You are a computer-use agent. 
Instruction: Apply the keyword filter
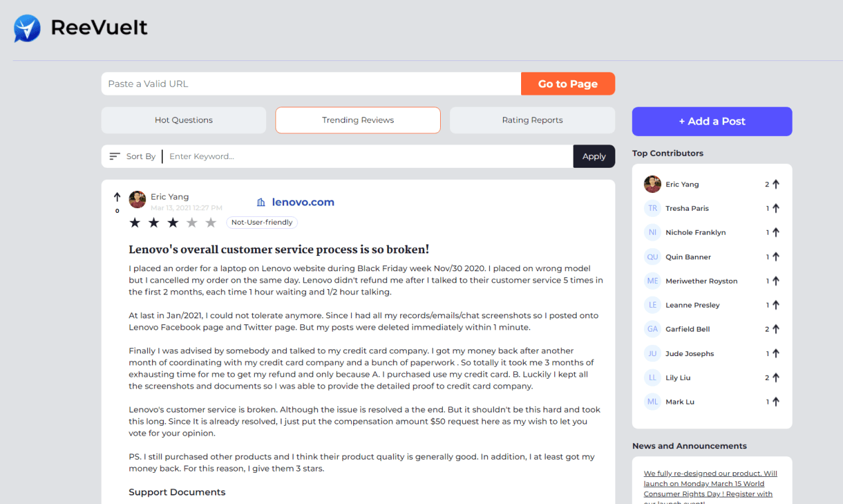594,157
